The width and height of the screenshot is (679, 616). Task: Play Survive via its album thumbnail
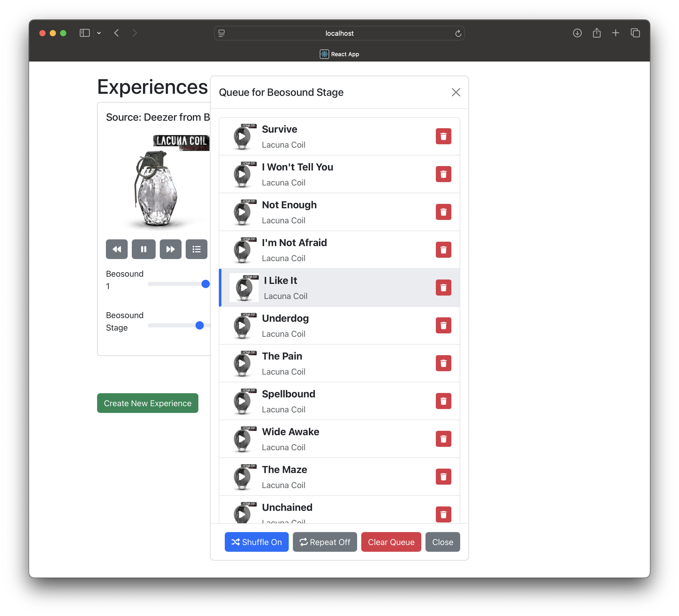click(x=242, y=137)
